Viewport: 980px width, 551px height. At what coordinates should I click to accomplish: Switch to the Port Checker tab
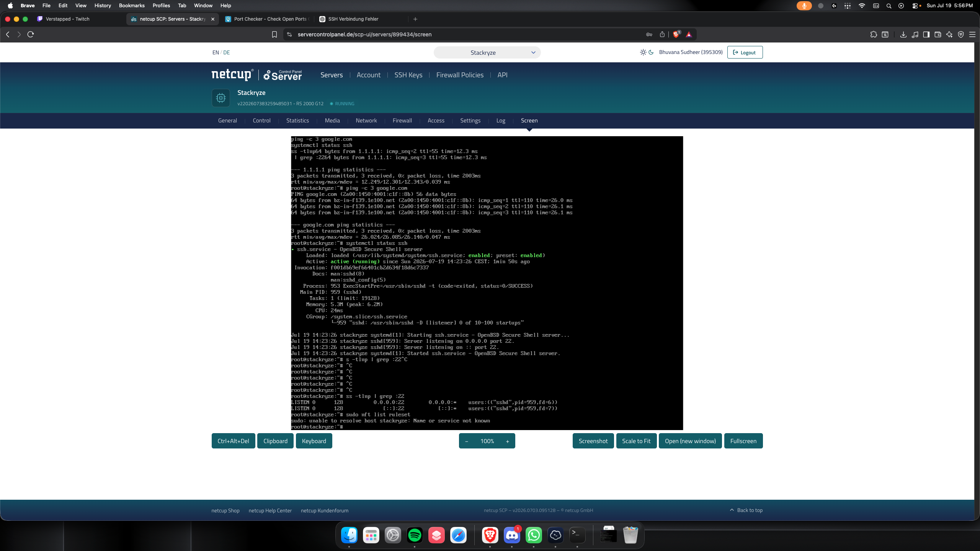[267, 19]
